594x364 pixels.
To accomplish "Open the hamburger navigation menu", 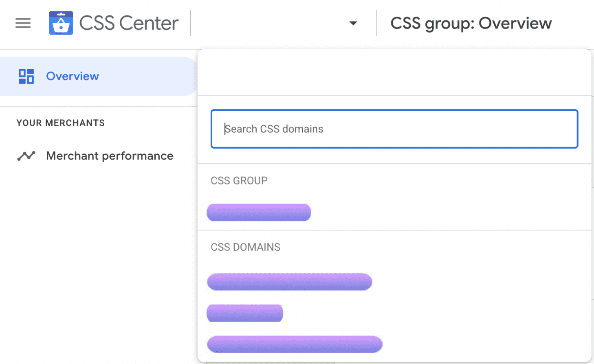I will point(23,23).
